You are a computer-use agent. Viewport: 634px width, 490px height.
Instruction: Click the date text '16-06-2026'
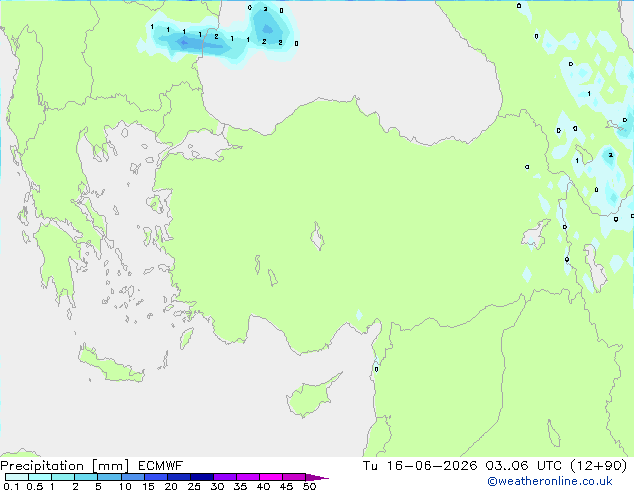pyautogui.click(x=432, y=466)
